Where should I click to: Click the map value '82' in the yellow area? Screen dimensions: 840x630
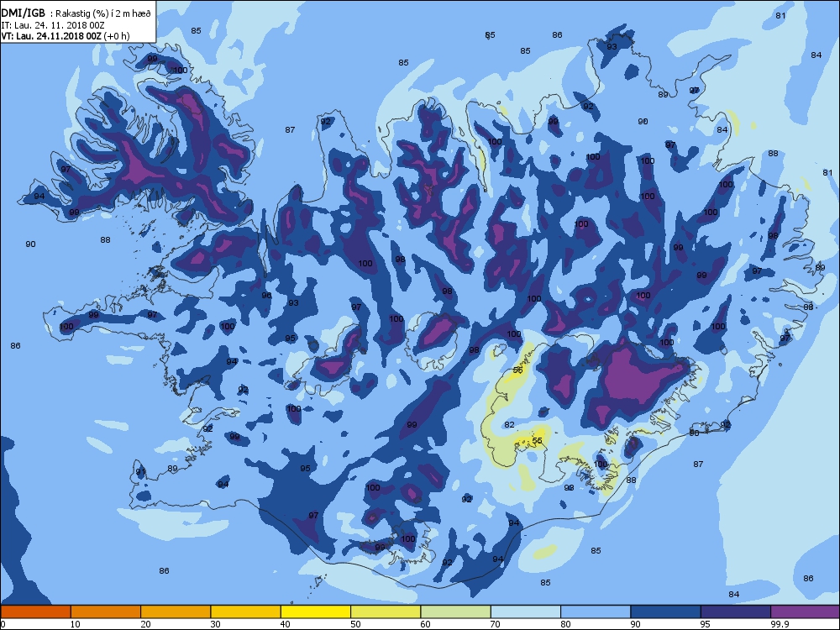click(510, 425)
